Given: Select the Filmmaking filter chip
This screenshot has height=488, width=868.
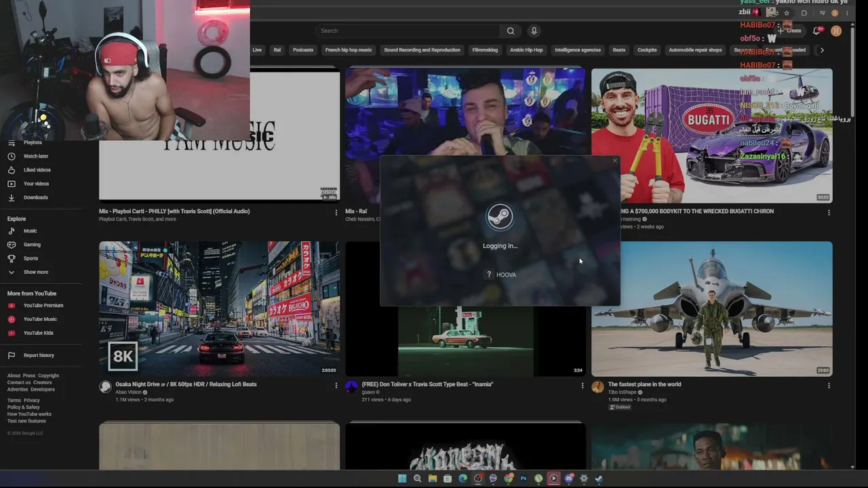Looking at the screenshot, I should (x=485, y=49).
